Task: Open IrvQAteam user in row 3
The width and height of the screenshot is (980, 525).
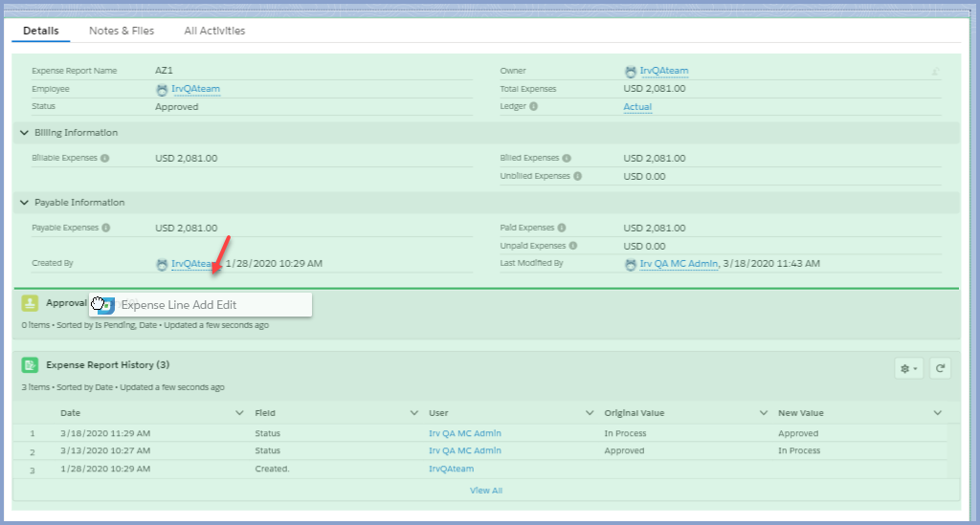Action: 452,469
